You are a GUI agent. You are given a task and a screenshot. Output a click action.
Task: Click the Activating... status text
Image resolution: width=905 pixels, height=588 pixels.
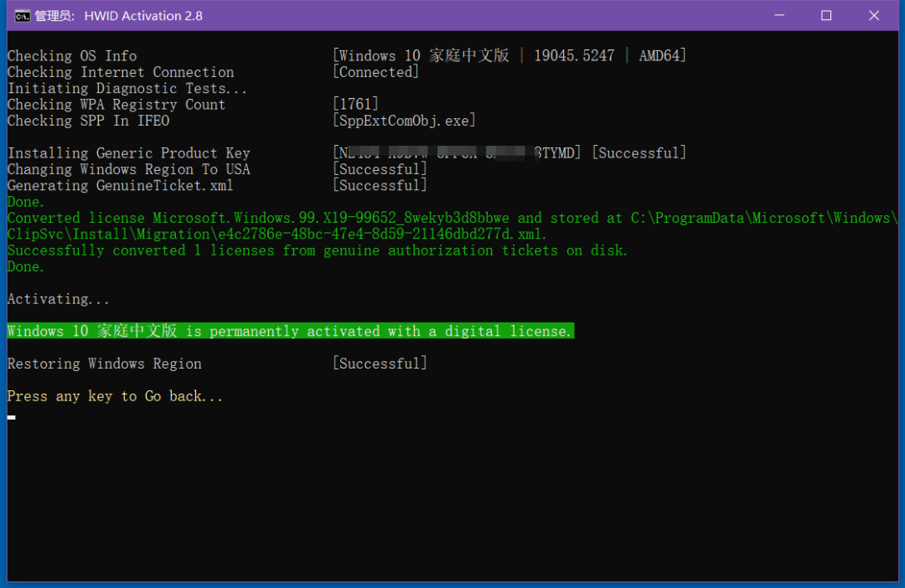tap(58, 299)
